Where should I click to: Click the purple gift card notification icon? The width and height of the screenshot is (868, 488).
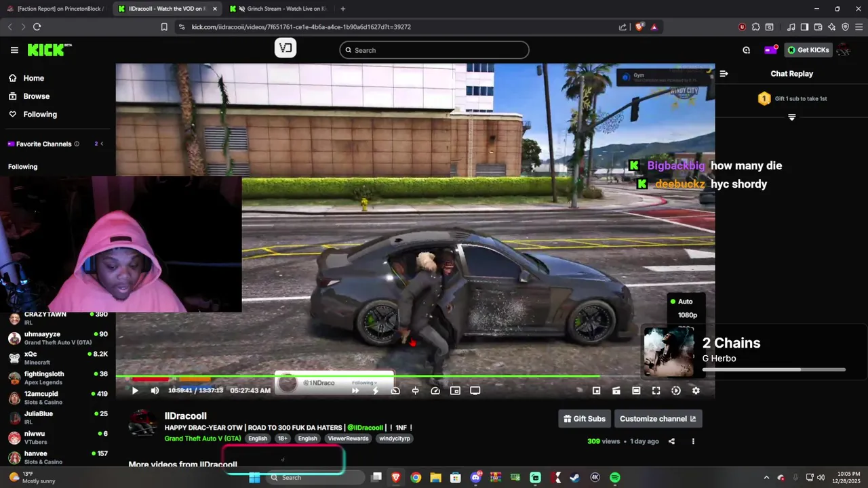pyautogui.click(x=770, y=50)
